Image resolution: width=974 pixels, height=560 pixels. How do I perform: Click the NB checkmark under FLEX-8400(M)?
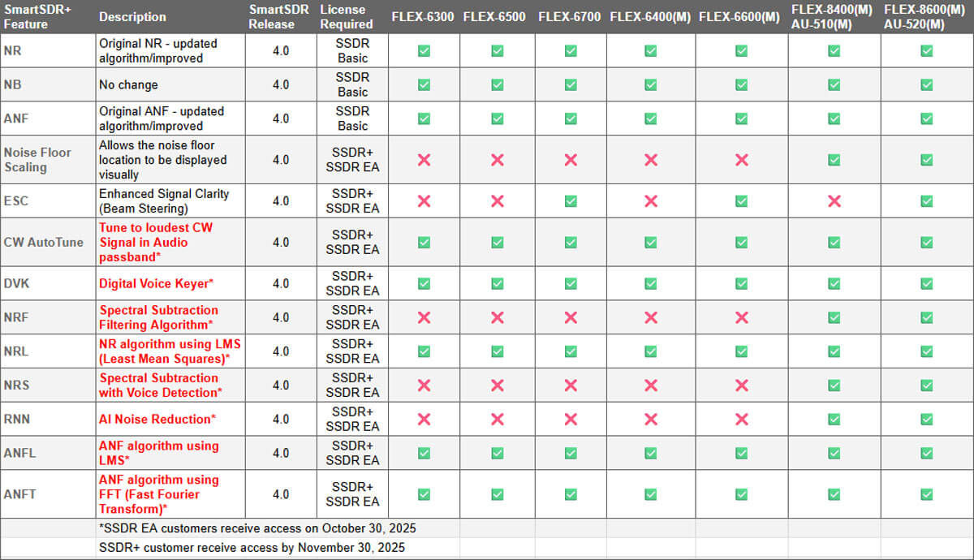click(x=834, y=84)
